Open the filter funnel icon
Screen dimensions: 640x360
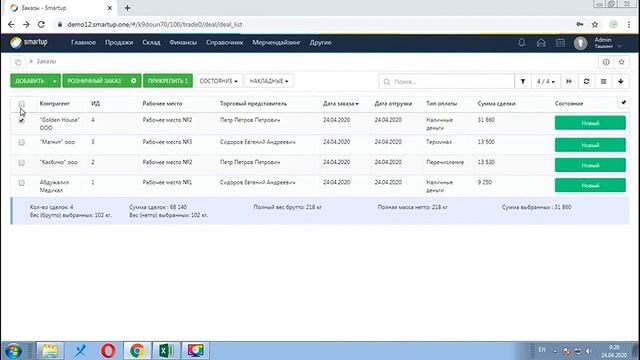click(523, 81)
